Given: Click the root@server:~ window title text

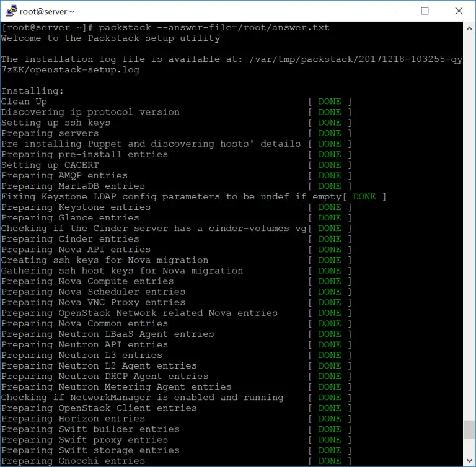Looking at the screenshot, I should pos(46,11).
